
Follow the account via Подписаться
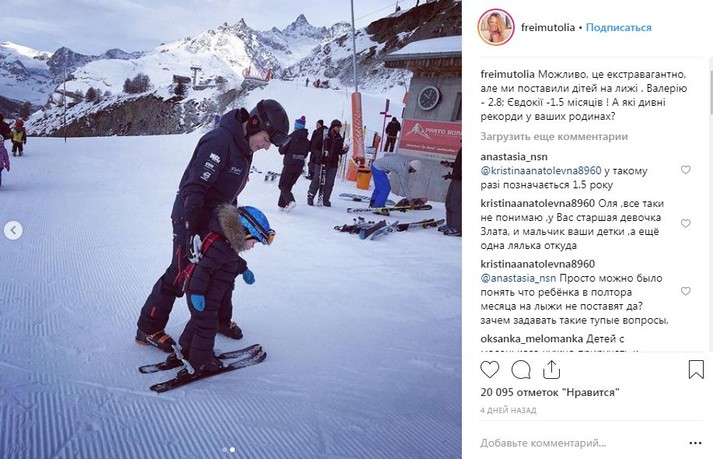[x=618, y=27]
